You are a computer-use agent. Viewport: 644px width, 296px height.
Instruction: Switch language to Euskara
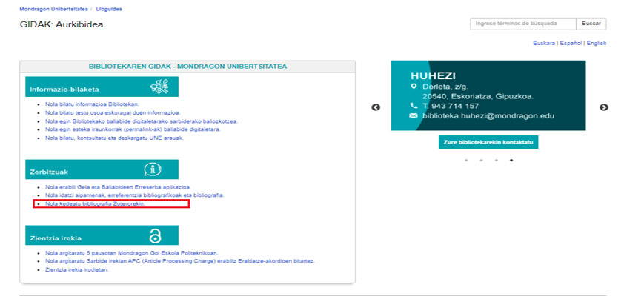pyautogui.click(x=544, y=44)
